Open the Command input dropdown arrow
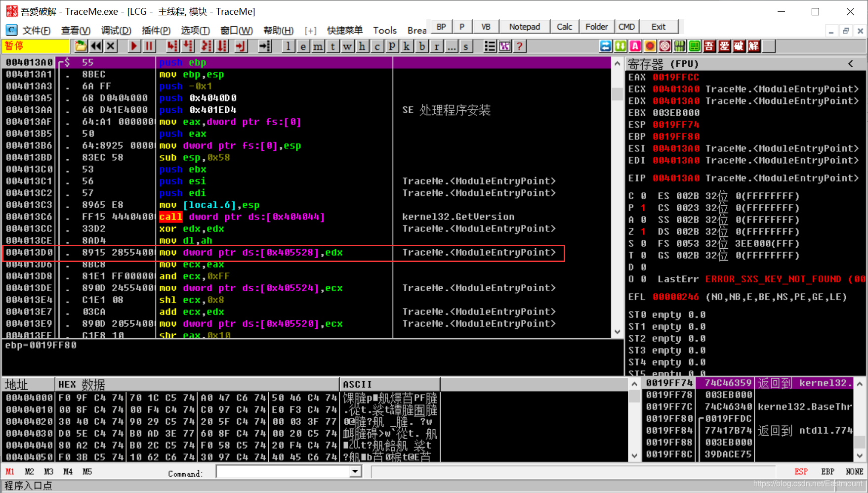Image resolution: width=868 pixels, height=493 pixels. 355,472
